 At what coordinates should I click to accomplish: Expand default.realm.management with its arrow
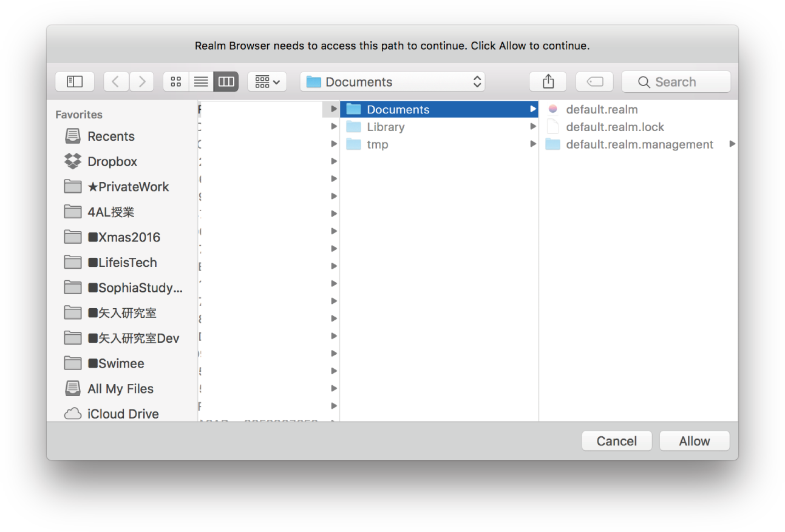[x=732, y=144]
